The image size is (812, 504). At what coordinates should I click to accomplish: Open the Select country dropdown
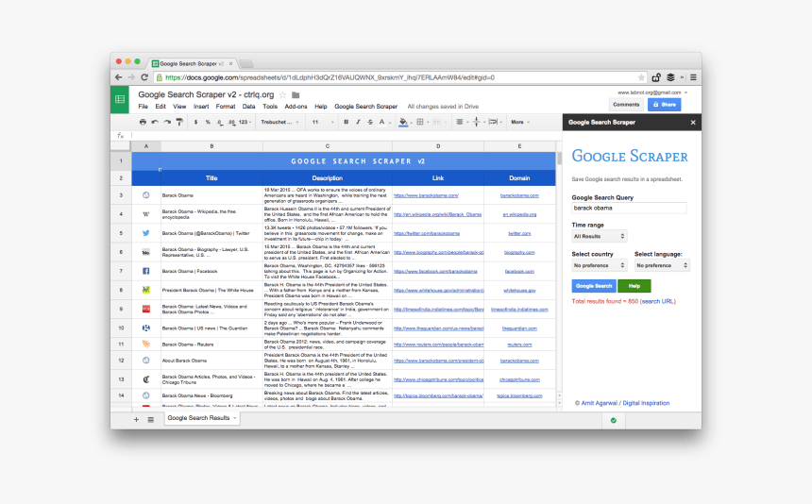pyautogui.click(x=600, y=265)
